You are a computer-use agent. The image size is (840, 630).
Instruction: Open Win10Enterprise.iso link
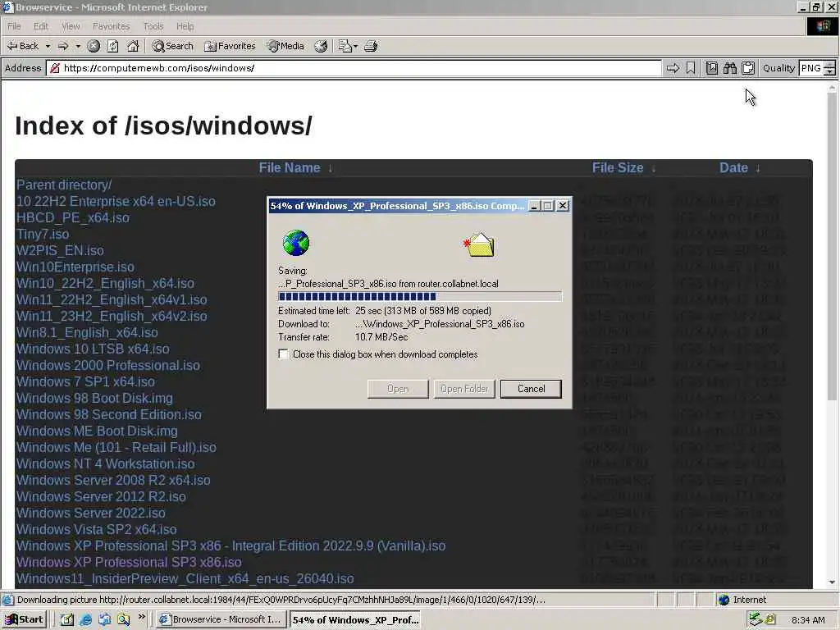click(x=75, y=267)
